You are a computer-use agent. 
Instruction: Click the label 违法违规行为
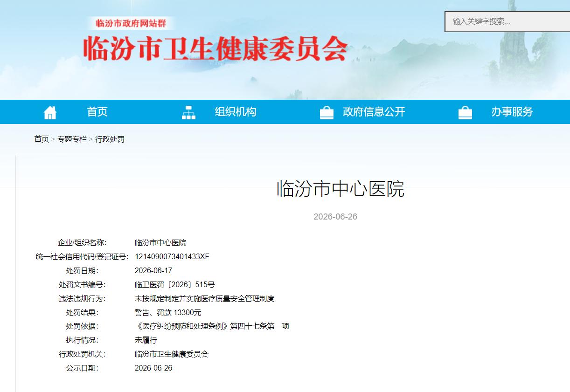coord(82,299)
